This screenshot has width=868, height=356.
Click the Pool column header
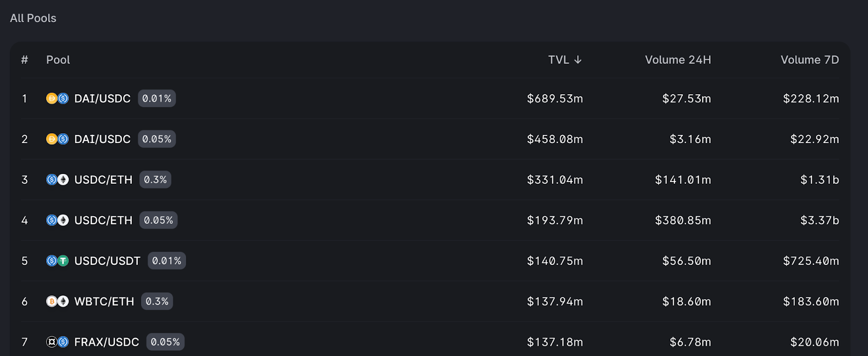58,60
